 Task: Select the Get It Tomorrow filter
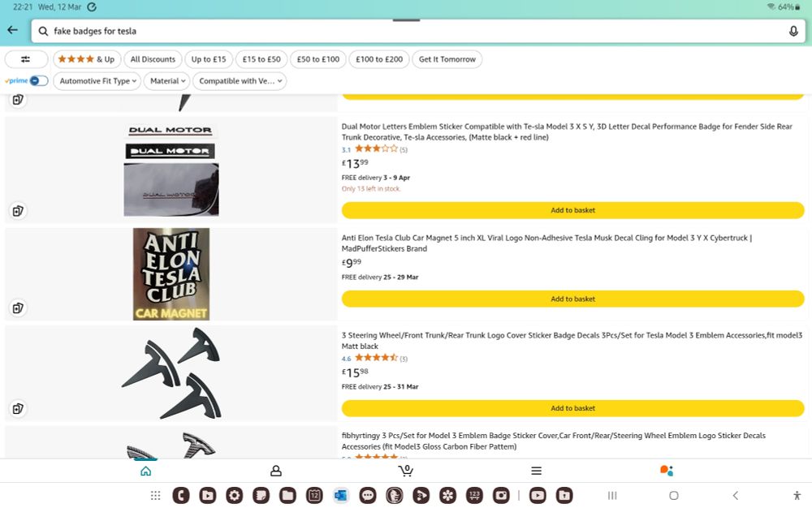coord(447,59)
